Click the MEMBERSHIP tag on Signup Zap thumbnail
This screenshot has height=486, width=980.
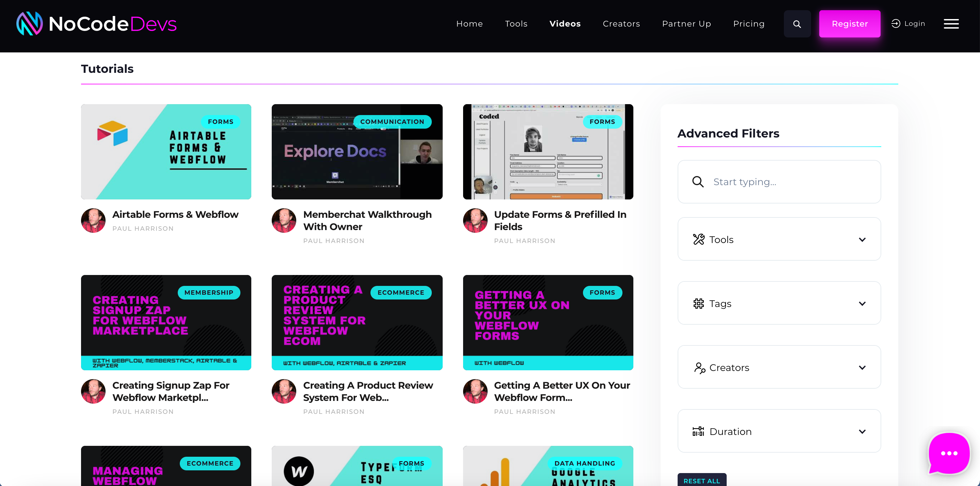tap(209, 292)
